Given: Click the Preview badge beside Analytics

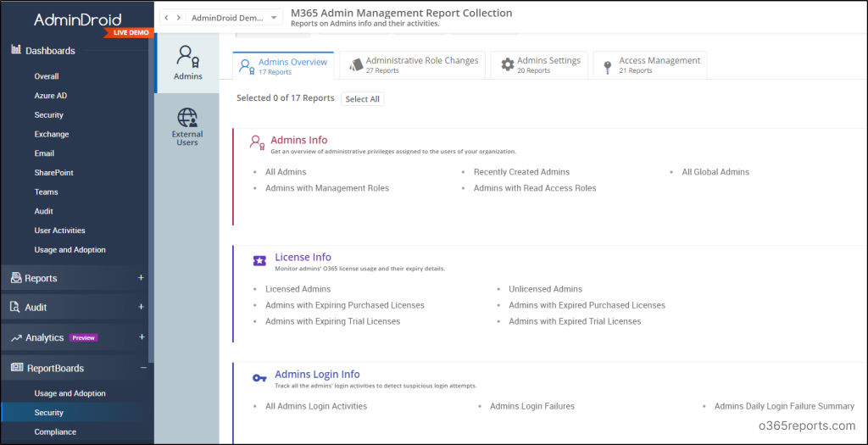Looking at the screenshot, I should (84, 337).
